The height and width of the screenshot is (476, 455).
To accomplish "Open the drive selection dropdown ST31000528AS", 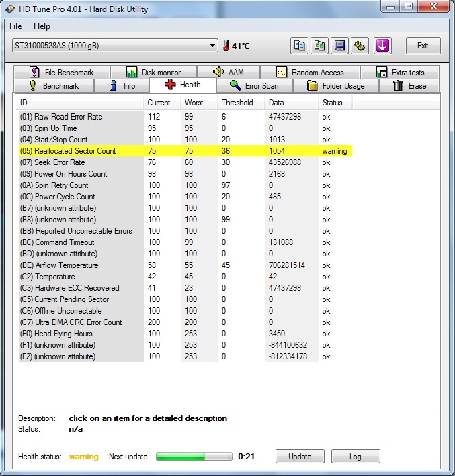I will pos(115,46).
